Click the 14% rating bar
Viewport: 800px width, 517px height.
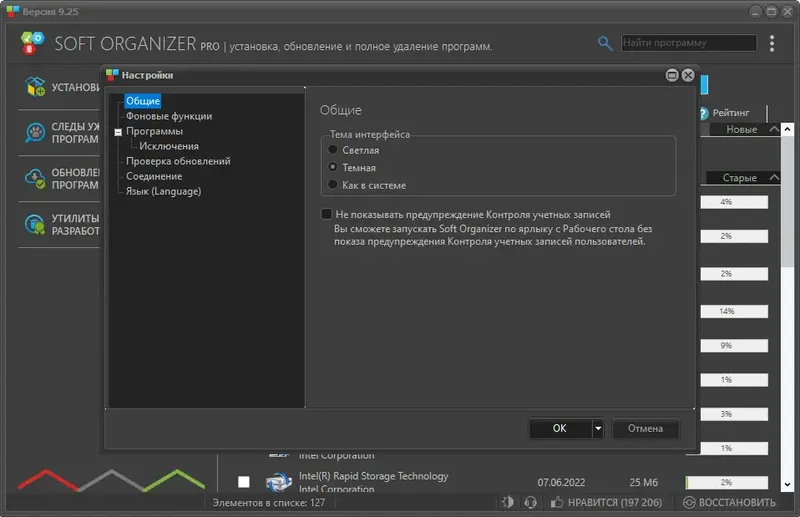(x=734, y=311)
